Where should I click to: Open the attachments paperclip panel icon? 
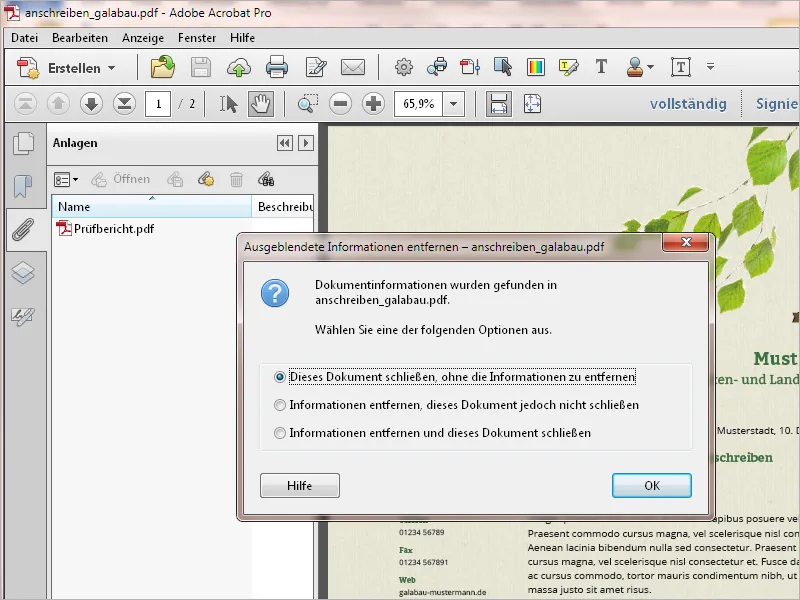click(x=23, y=229)
